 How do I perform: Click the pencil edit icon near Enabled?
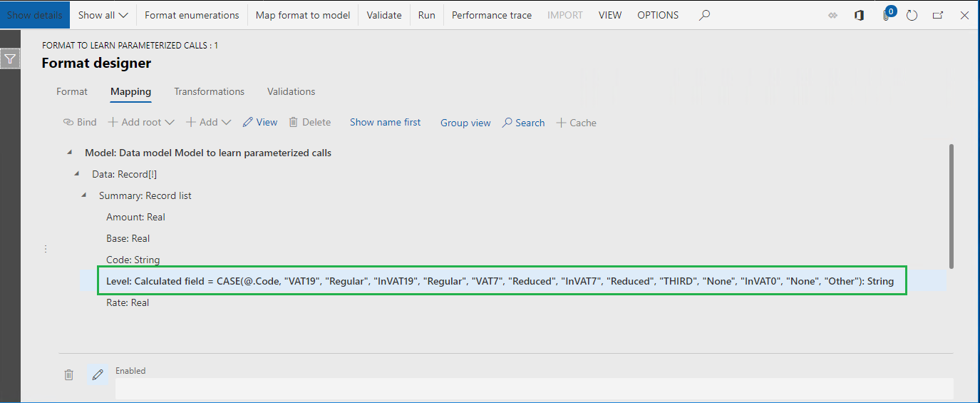pyautogui.click(x=98, y=374)
